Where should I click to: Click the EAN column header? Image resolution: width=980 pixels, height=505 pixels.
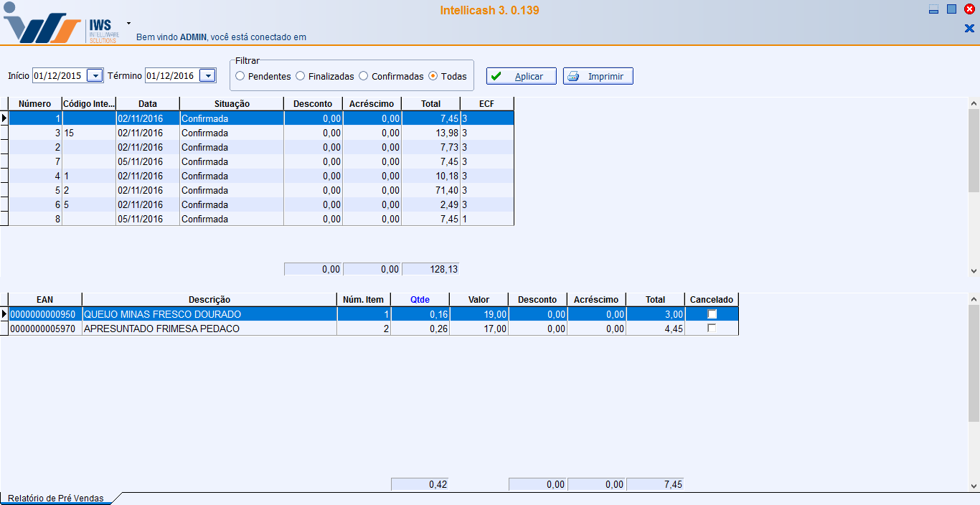[45, 300]
